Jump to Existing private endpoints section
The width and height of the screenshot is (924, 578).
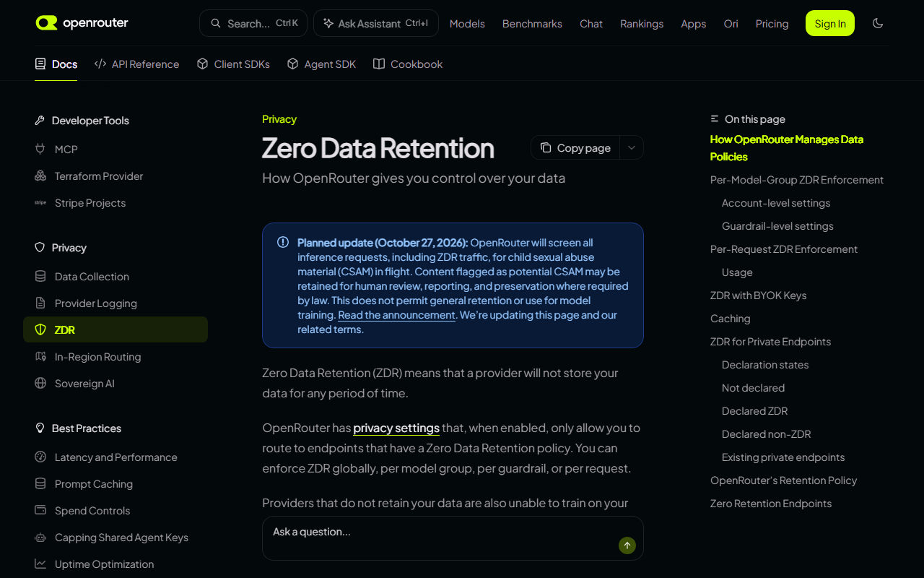[783, 457]
